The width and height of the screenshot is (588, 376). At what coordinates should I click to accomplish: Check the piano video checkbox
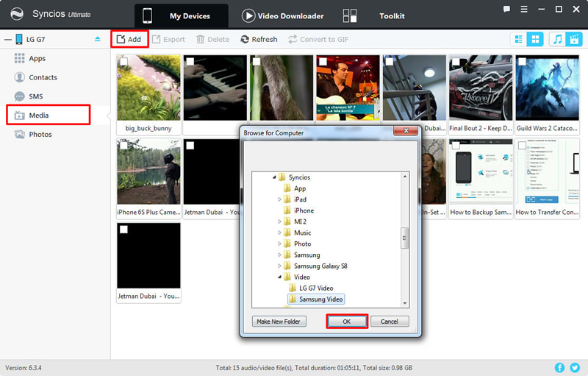coord(190,62)
